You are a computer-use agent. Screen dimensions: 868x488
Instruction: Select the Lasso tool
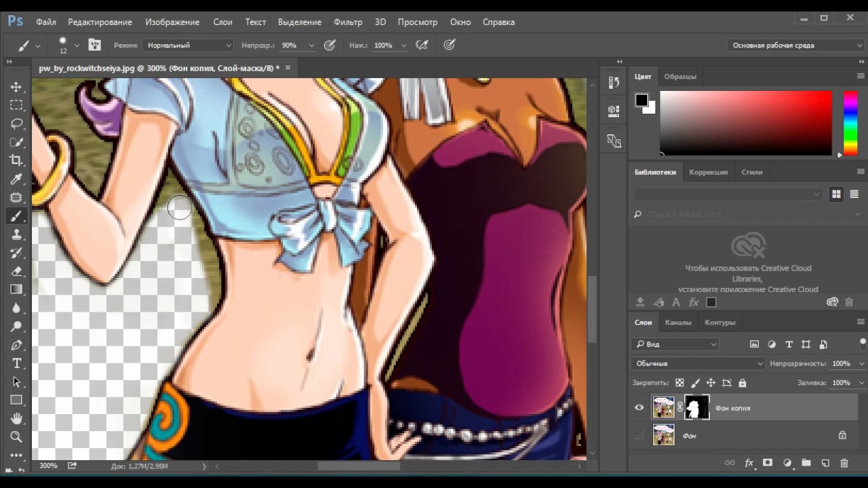[x=16, y=124]
